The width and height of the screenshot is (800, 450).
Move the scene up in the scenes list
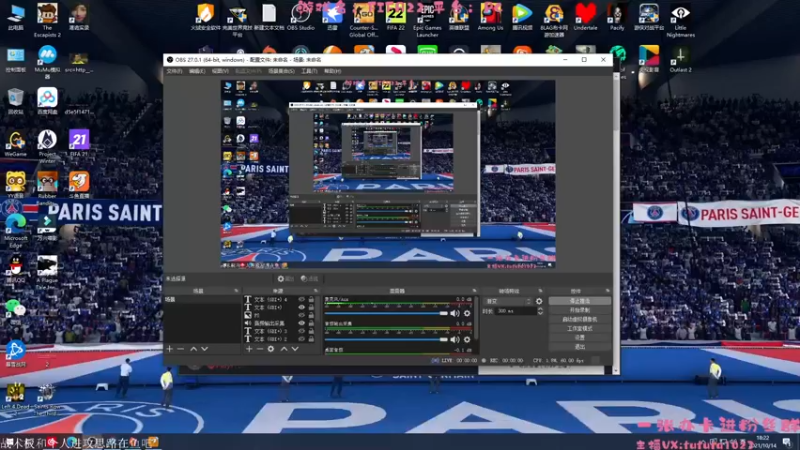click(193, 349)
